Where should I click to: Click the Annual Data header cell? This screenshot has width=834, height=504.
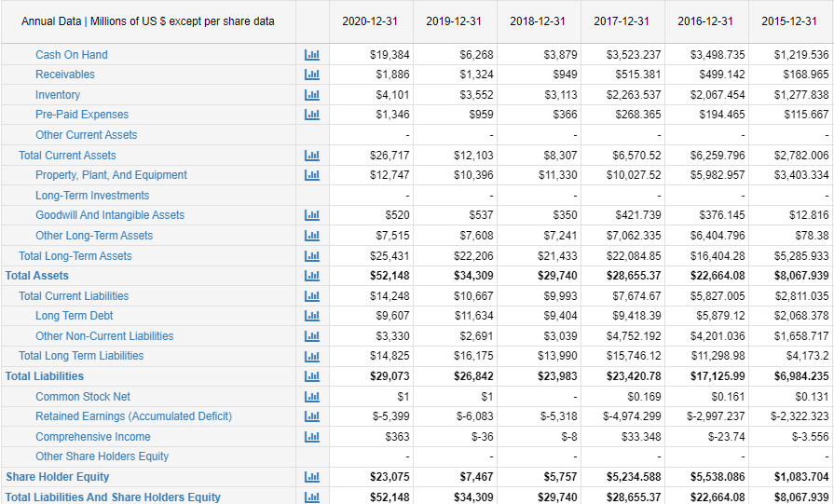click(148, 21)
